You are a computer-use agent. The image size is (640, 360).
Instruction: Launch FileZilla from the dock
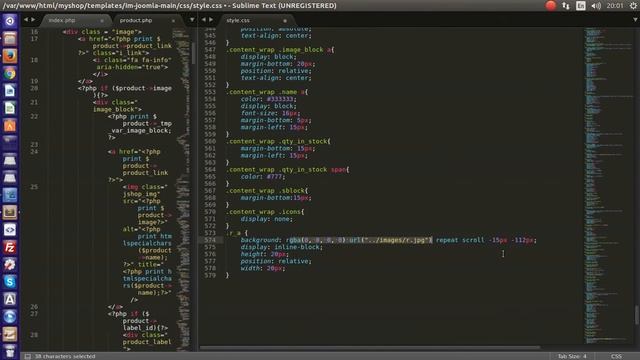coord(10,247)
